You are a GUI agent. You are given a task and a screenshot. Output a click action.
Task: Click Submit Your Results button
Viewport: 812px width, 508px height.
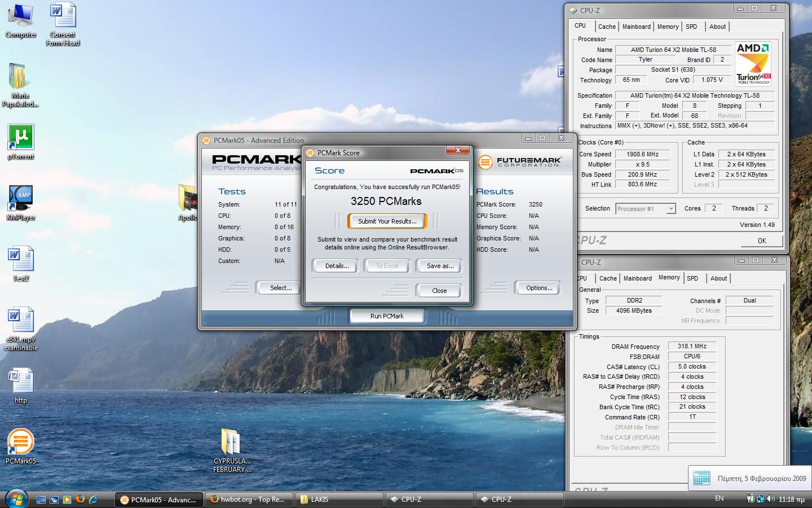[x=387, y=221]
